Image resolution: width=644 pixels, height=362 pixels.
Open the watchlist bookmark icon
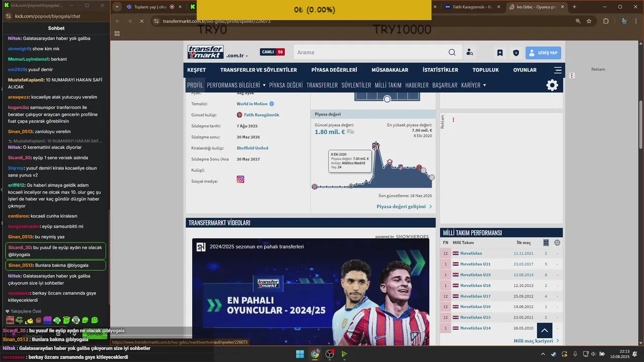point(500,53)
